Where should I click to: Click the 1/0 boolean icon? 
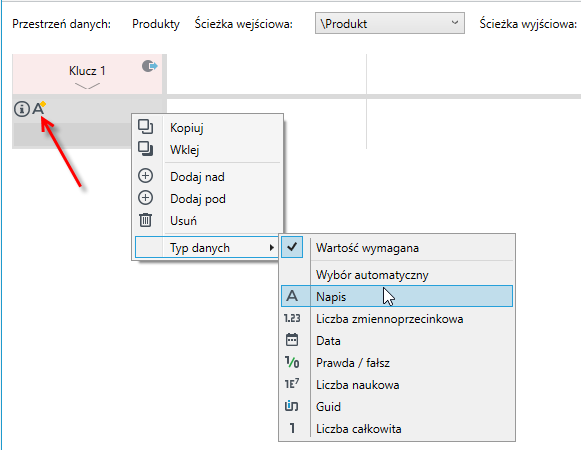pos(292,362)
